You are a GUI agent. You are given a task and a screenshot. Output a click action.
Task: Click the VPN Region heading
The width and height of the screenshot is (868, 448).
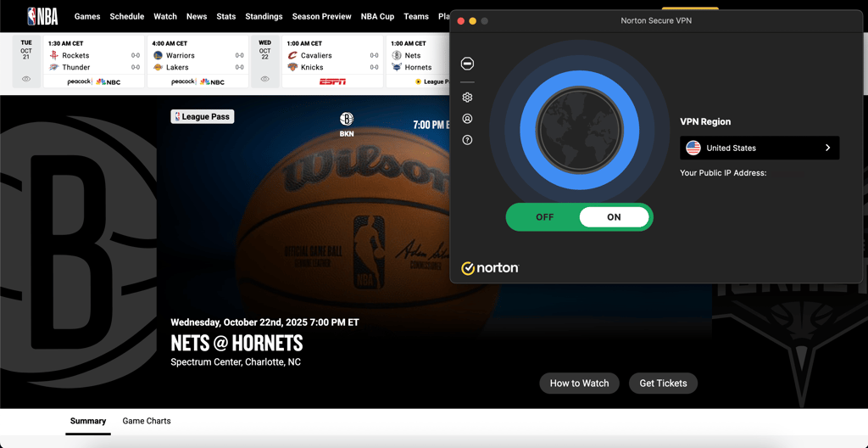pyautogui.click(x=705, y=122)
